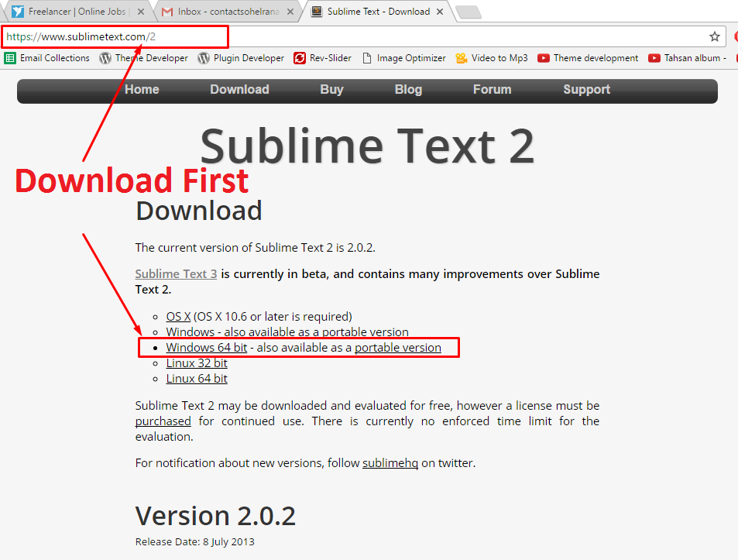Click the WordPress icon beside Theme Developer
The image size is (738, 560).
[105, 58]
